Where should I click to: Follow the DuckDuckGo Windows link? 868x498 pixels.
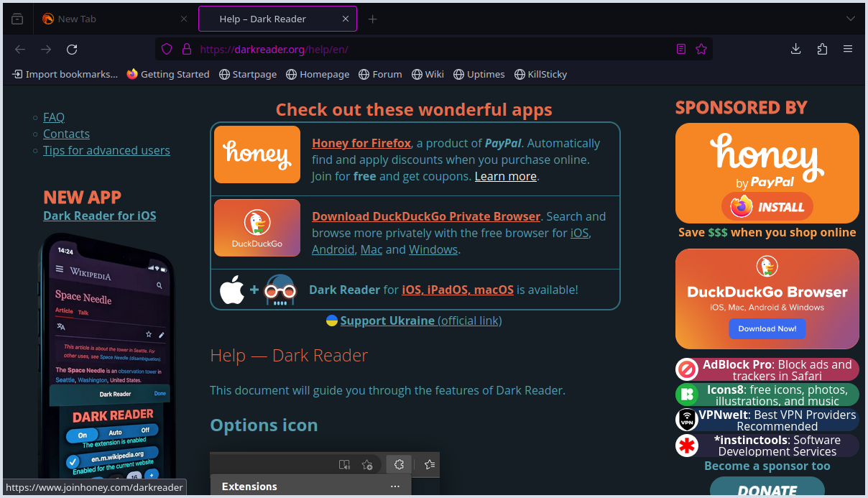tap(433, 249)
